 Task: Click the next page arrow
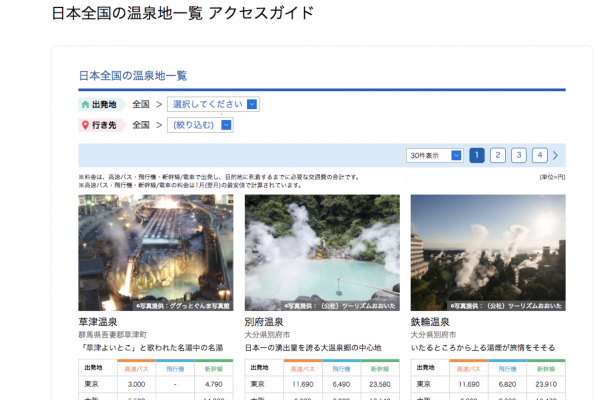coord(556,155)
